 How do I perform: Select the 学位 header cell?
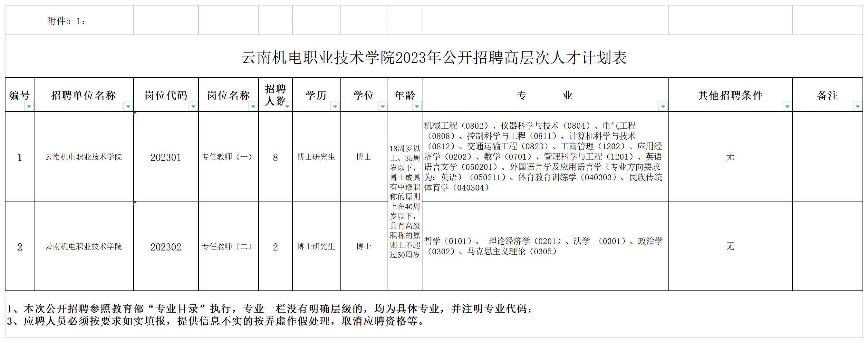pos(364,95)
